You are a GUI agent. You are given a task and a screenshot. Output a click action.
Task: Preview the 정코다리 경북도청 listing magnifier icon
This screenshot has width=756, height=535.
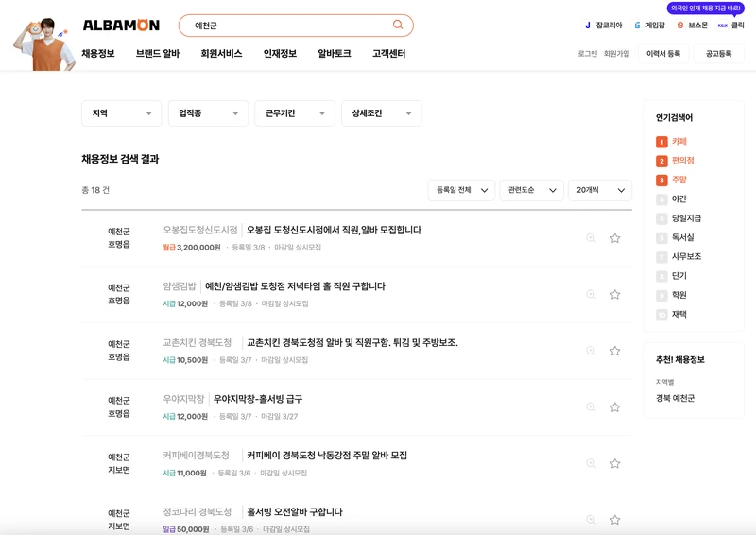(x=591, y=520)
